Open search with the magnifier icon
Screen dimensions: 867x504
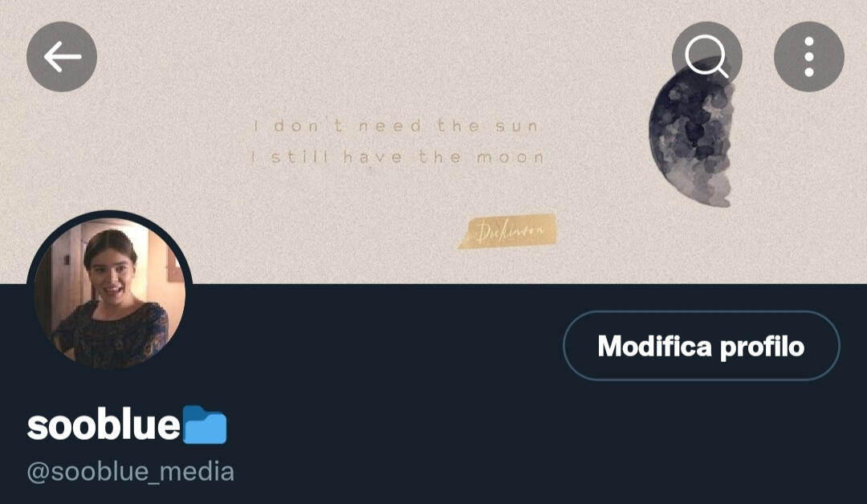(x=706, y=56)
